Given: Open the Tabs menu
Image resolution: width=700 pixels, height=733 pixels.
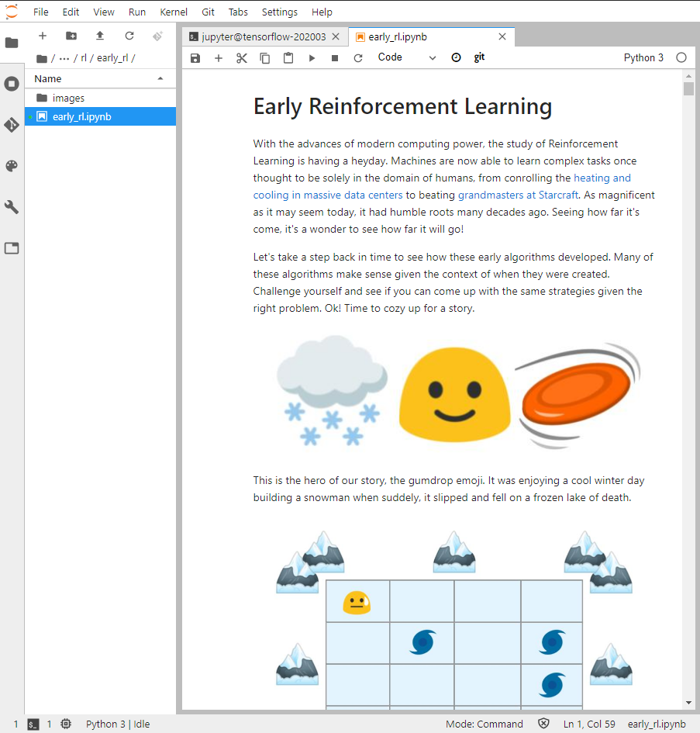Looking at the screenshot, I should 238,12.
